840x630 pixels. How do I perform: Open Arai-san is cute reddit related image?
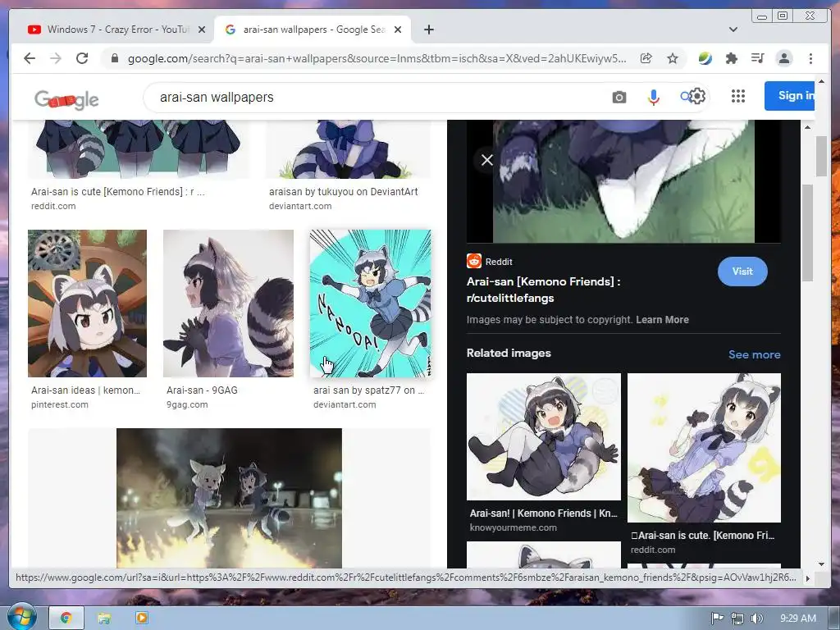[x=704, y=448]
